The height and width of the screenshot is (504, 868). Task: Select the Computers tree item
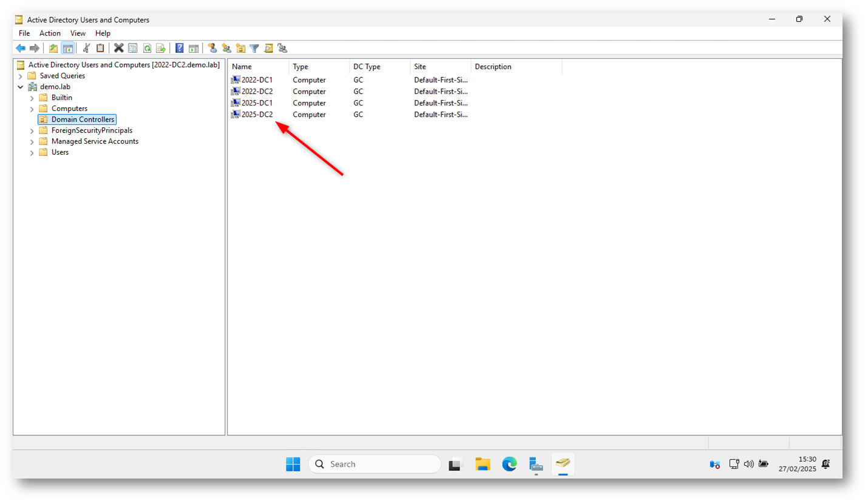(69, 109)
